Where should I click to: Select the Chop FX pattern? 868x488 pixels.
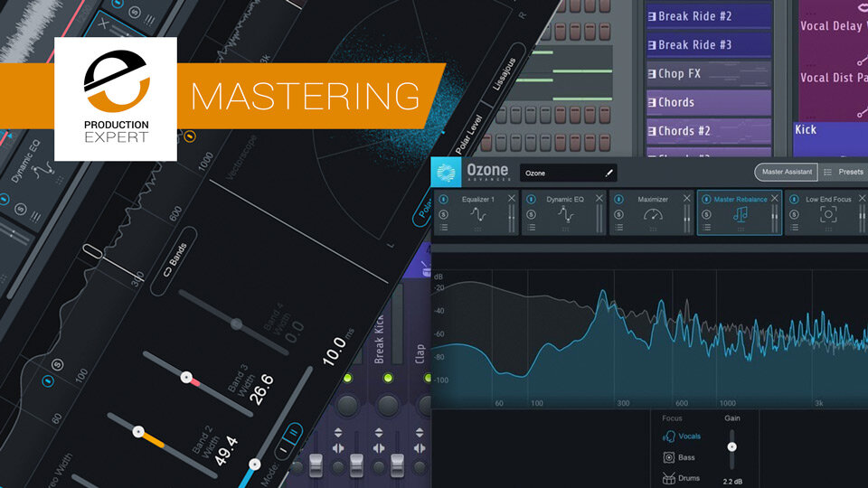709,73
